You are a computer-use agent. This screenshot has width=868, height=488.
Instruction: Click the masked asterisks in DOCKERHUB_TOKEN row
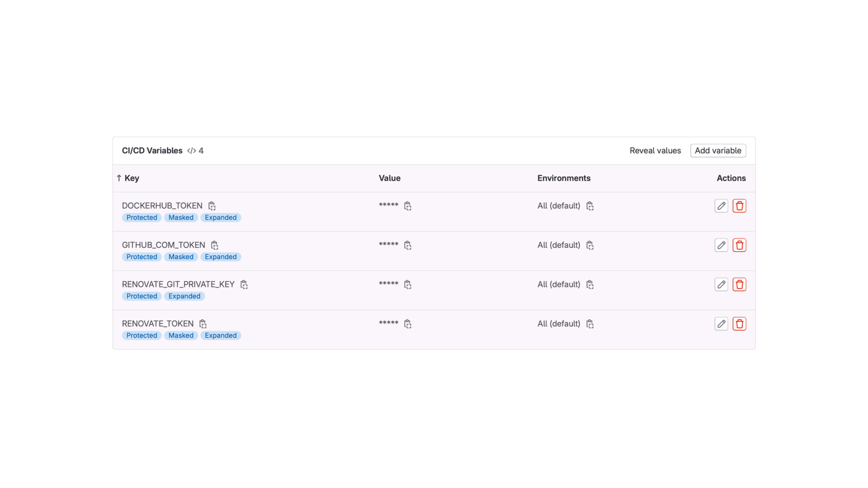(388, 205)
